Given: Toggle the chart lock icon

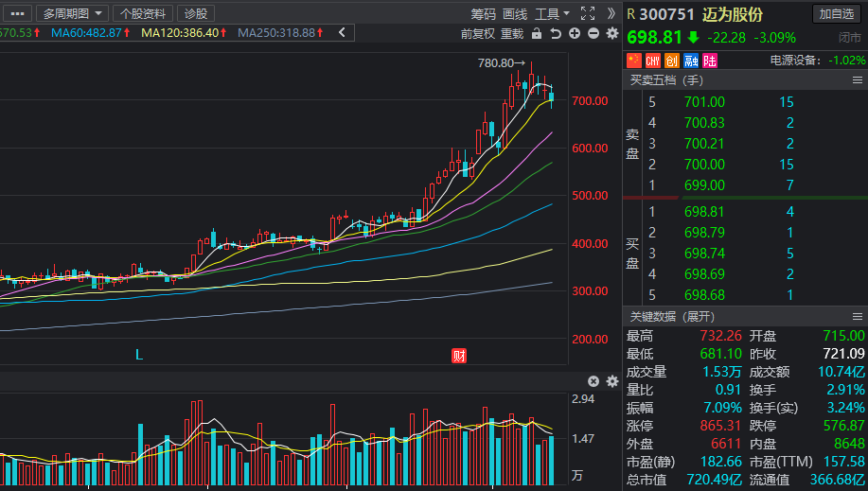Looking at the screenshot, I should coord(537,34).
